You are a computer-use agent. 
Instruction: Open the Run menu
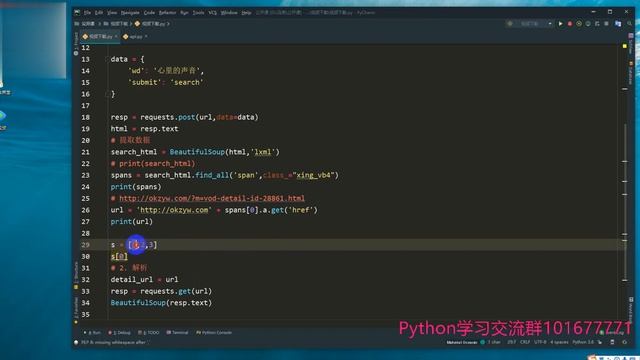(x=184, y=13)
